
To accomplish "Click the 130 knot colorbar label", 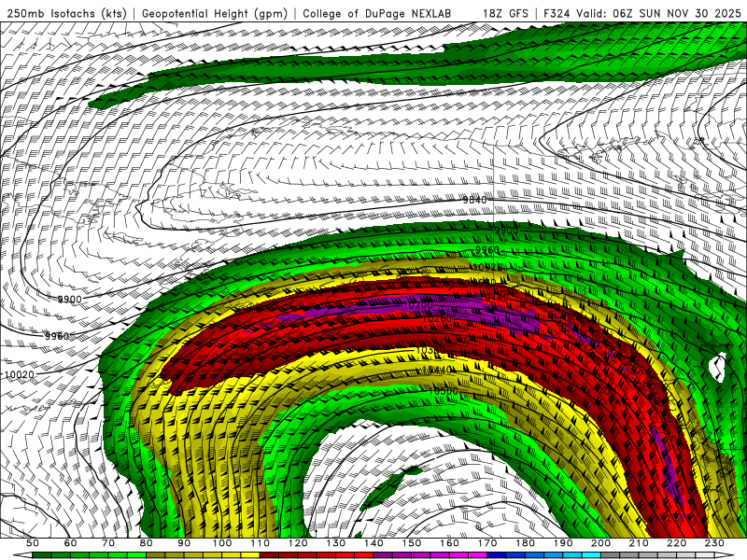I will [x=336, y=543].
